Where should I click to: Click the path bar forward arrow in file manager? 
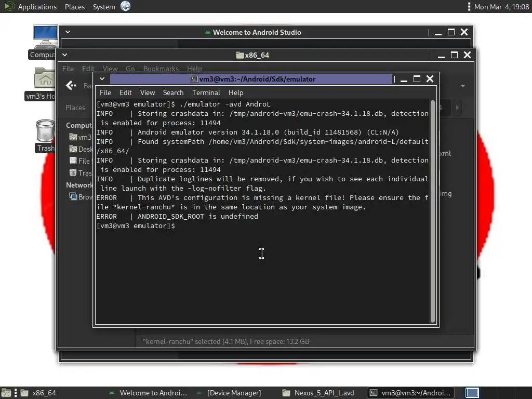[x=457, y=108]
